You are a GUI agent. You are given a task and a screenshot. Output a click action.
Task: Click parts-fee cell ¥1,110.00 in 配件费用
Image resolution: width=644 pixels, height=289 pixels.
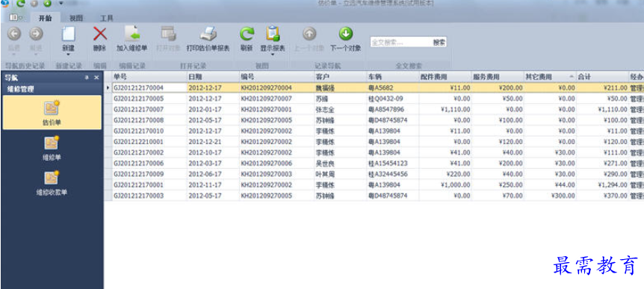click(445, 109)
